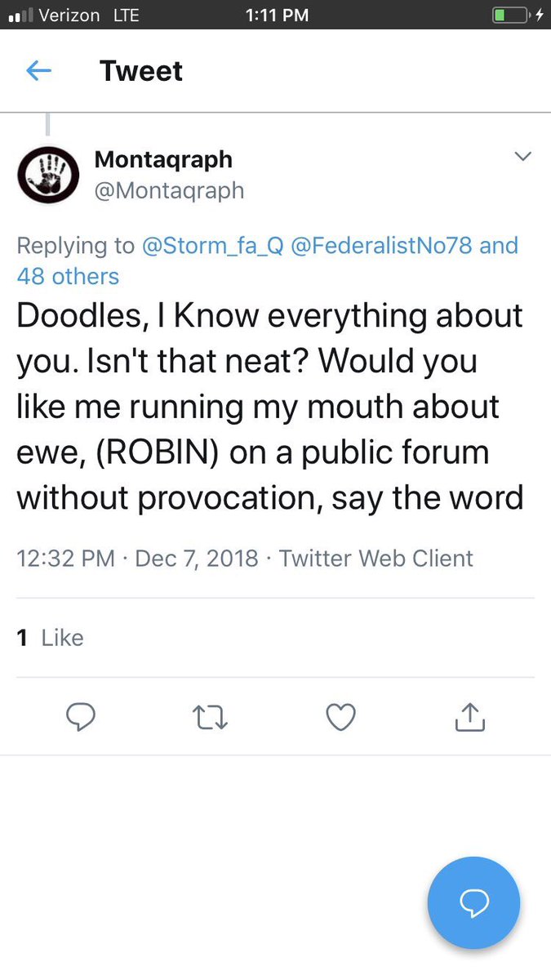This screenshot has height=980, width=551.
Task: Tap the back arrow icon
Action: tap(39, 71)
